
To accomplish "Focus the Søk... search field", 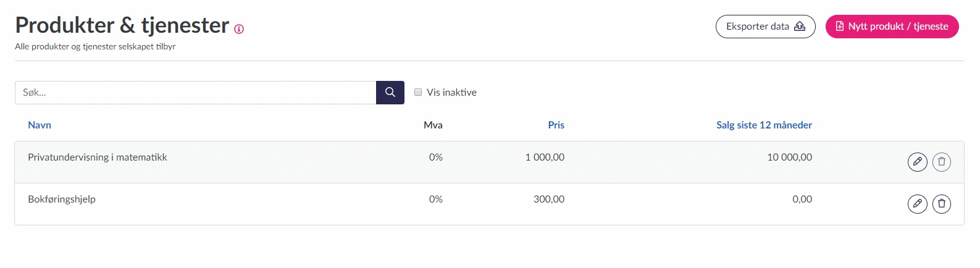I will 195,93.
